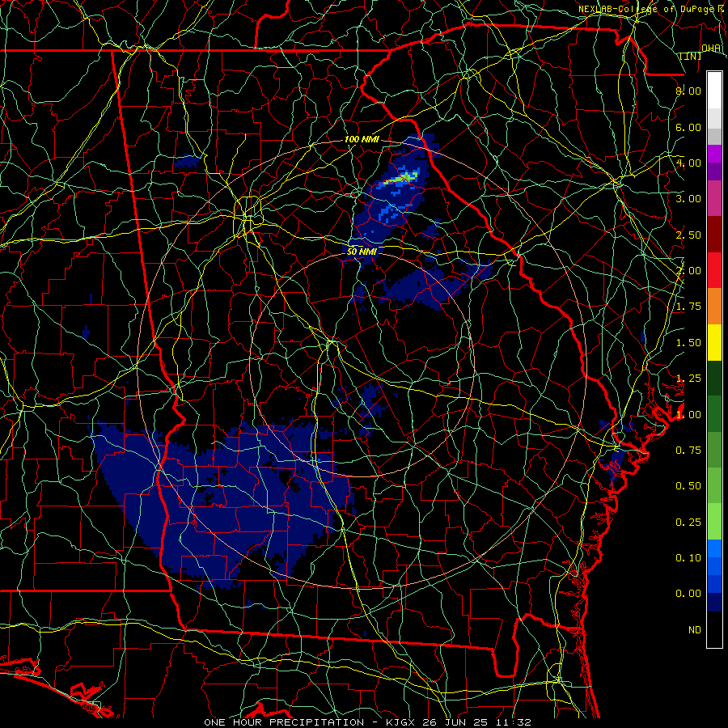
Task: Pick the maroon 2.50 legend color block
Action: [x=714, y=235]
